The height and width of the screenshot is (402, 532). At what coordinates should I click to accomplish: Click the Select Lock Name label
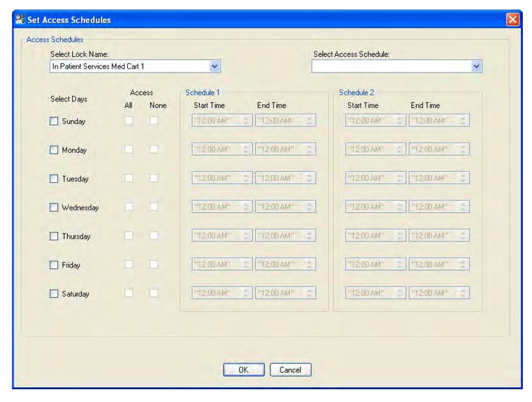80,54
